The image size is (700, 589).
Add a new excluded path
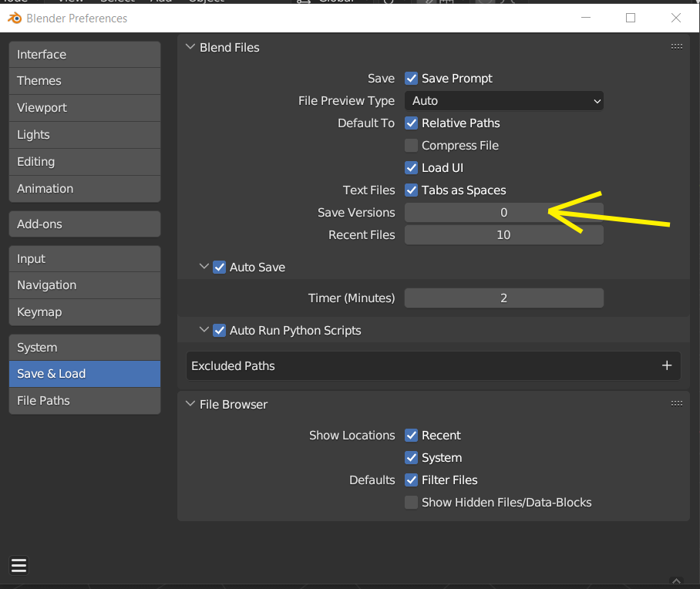coord(667,366)
